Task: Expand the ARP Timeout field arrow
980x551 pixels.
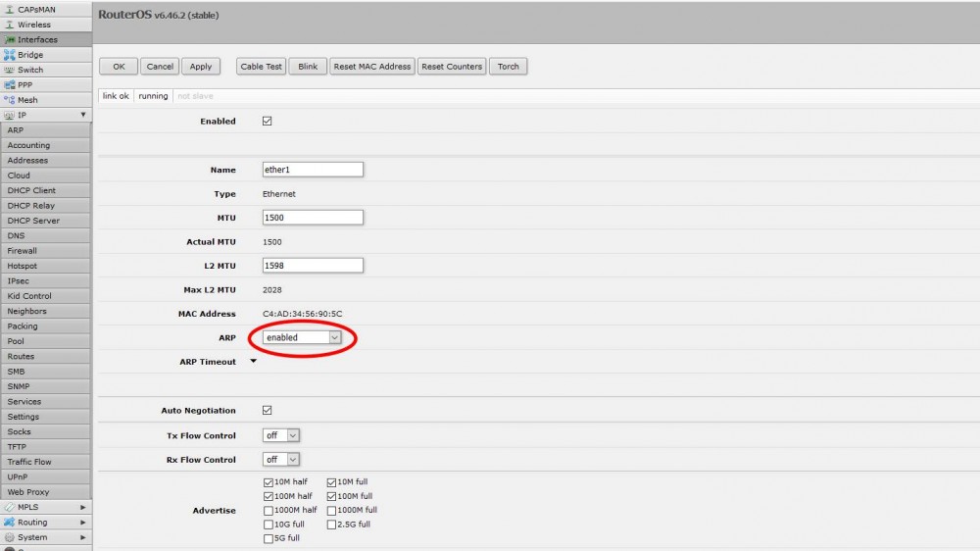Action: (x=254, y=362)
